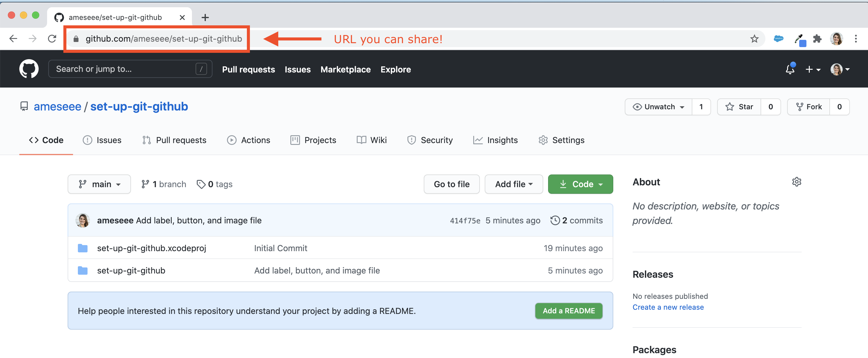
Task: Open the ameseee owner profile link
Action: [57, 107]
